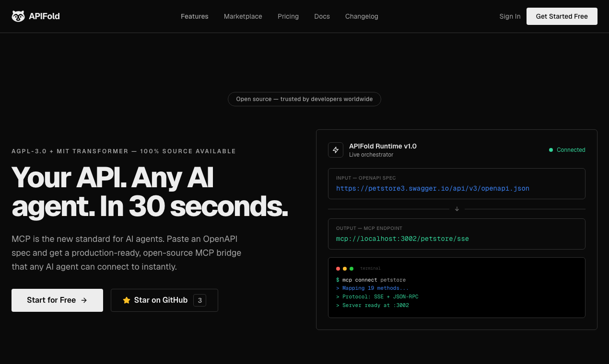Click the green Connected status dot
Image resolution: width=609 pixels, height=364 pixels.
pyautogui.click(x=551, y=150)
